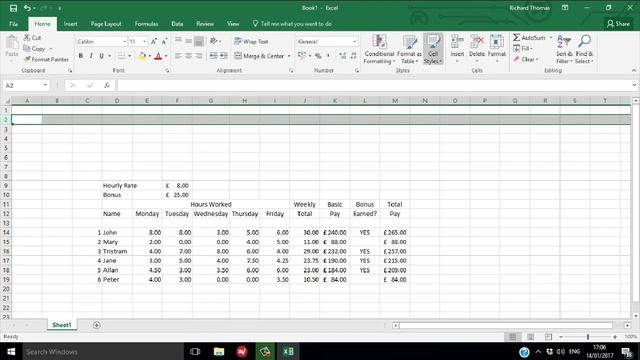Switch to the Formulas tab
Screen dimensions: 640x360
pos(147,24)
